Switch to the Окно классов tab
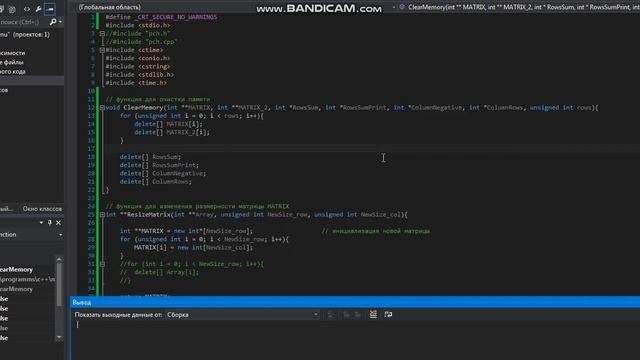This screenshot has width=640, height=360. click(x=42, y=209)
